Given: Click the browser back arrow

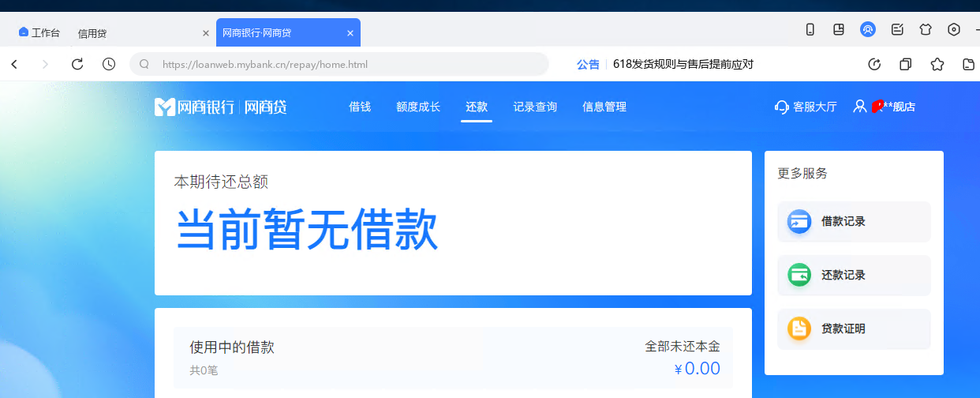Looking at the screenshot, I should [x=14, y=64].
